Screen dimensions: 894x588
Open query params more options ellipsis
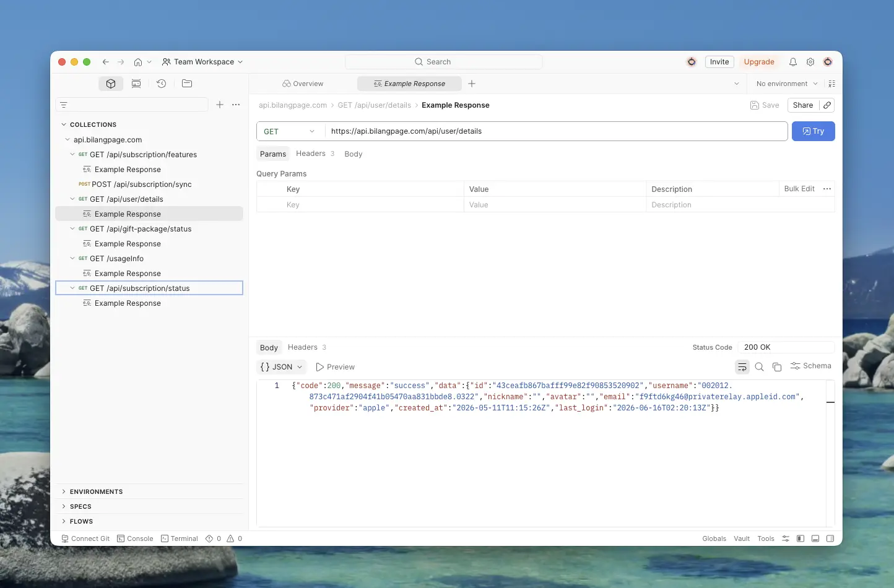pyautogui.click(x=827, y=189)
